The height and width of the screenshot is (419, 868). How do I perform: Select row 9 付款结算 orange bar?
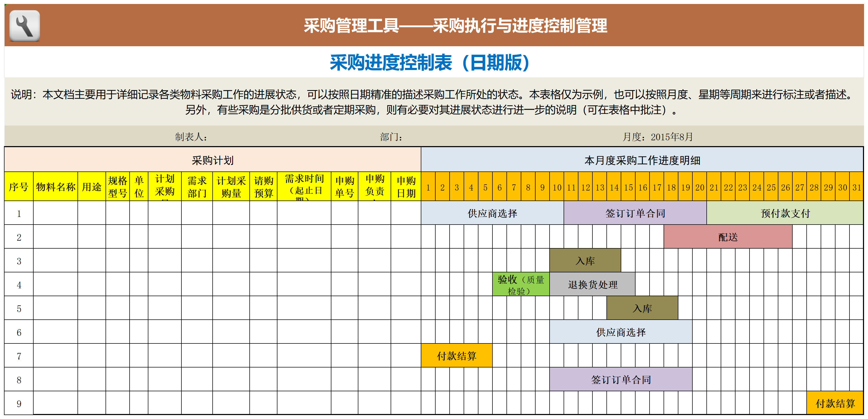coord(835,403)
